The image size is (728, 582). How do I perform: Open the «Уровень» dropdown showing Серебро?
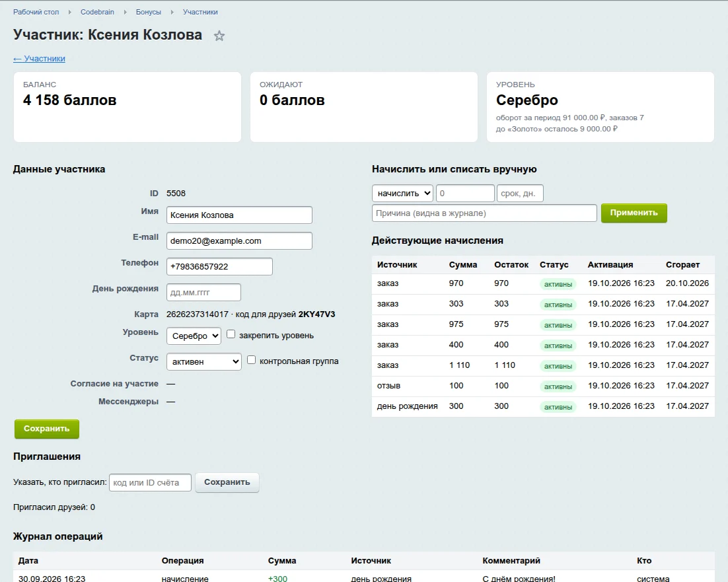pyautogui.click(x=194, y=336)
